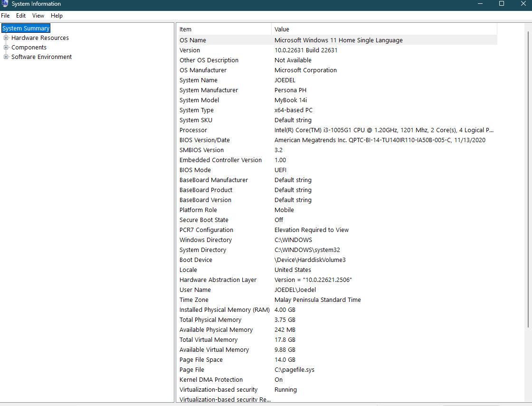Select the BaseBoard Product row
This screenshot has width=532, height=406.
point(338,190)
